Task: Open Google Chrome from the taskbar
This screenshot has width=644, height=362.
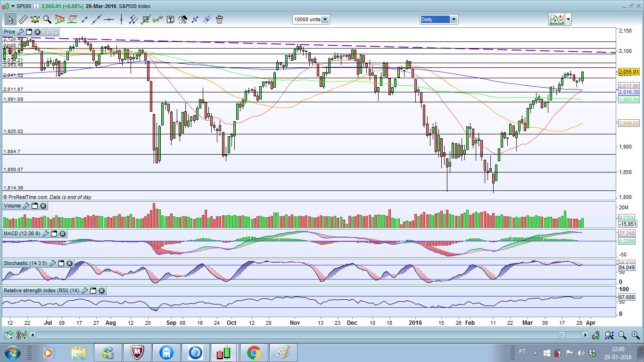Action: [254, 353]
